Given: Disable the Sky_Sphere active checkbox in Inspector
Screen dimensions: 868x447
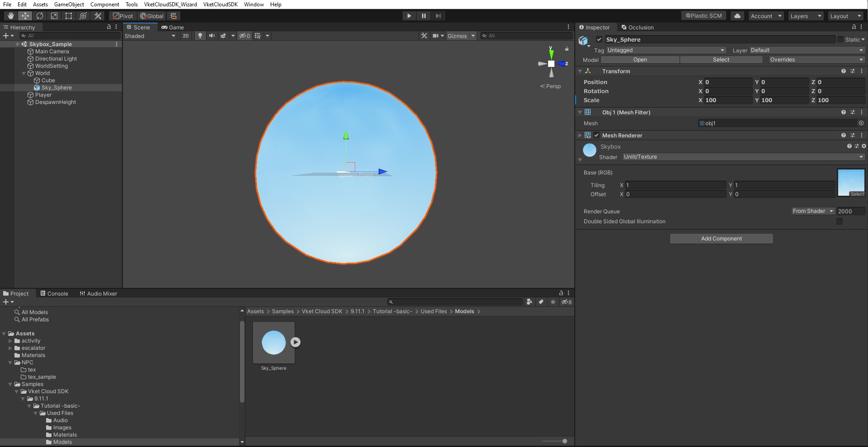Looking at the screenshot, I should (x=599, y=39).
